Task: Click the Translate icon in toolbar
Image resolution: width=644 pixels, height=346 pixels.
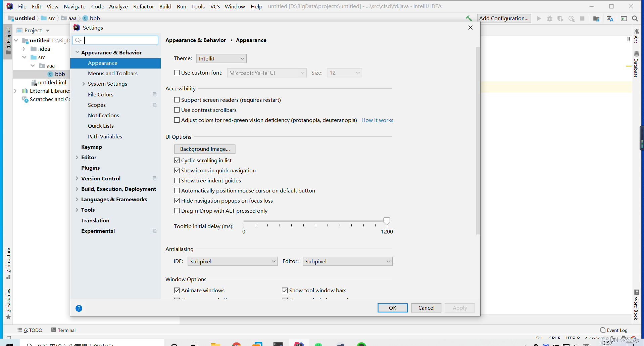Action: click(x=610, y=18)
